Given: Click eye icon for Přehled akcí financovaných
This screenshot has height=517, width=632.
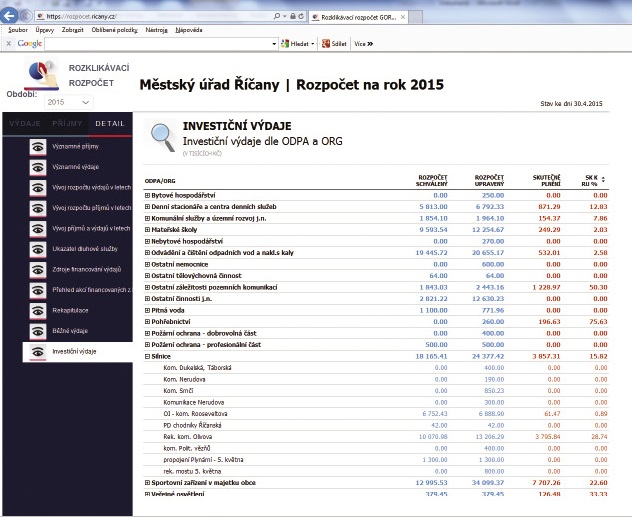Looking at the screenshot, I should (x=38, y=290).
